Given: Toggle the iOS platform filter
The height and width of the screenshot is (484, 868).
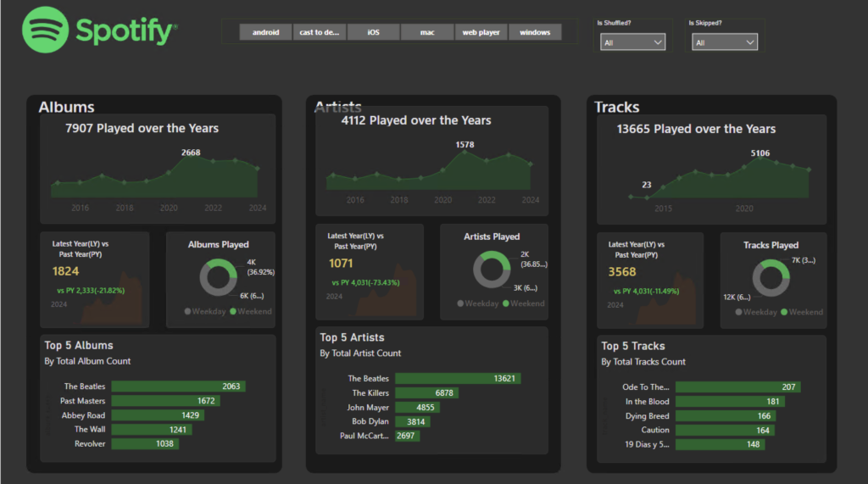Looking at the screenshot, I should tap(373, 33).
